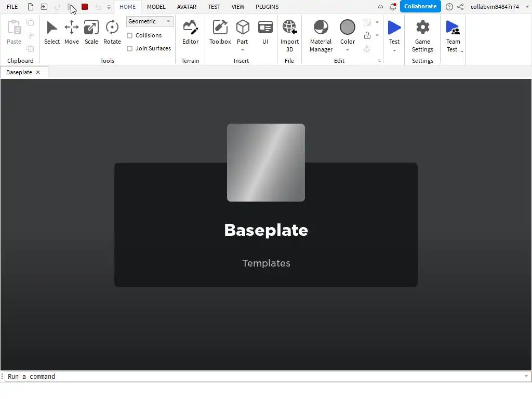The width and height of the screenshot is (532, 399).
Task: Switch to the VIEW ribbon tab
Action: [238, 7]
